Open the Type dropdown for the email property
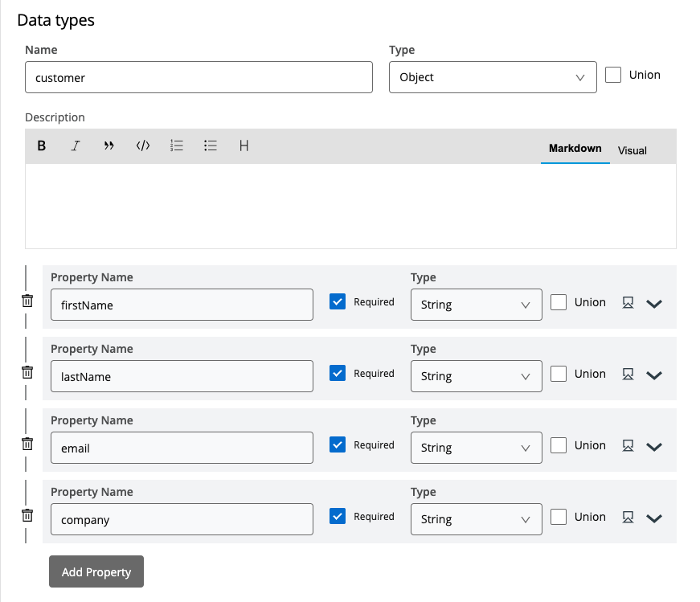Viewport: 700px width, 602px height. (476, 448)
